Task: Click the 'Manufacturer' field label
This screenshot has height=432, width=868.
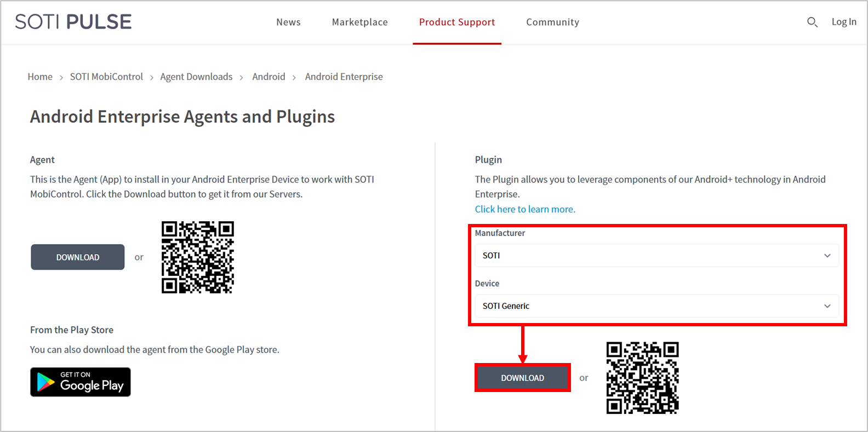Action: tap(500, 233)
